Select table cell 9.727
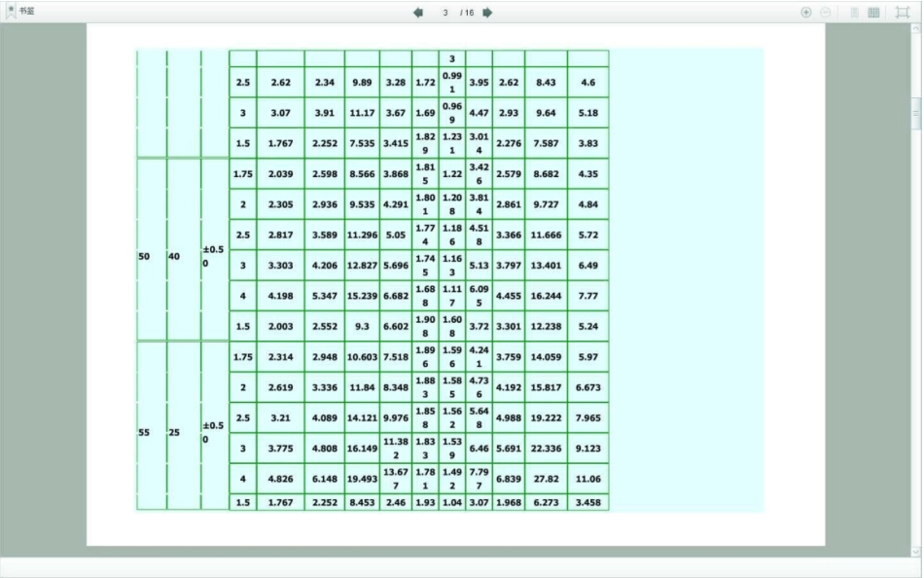 pos(546,204)
